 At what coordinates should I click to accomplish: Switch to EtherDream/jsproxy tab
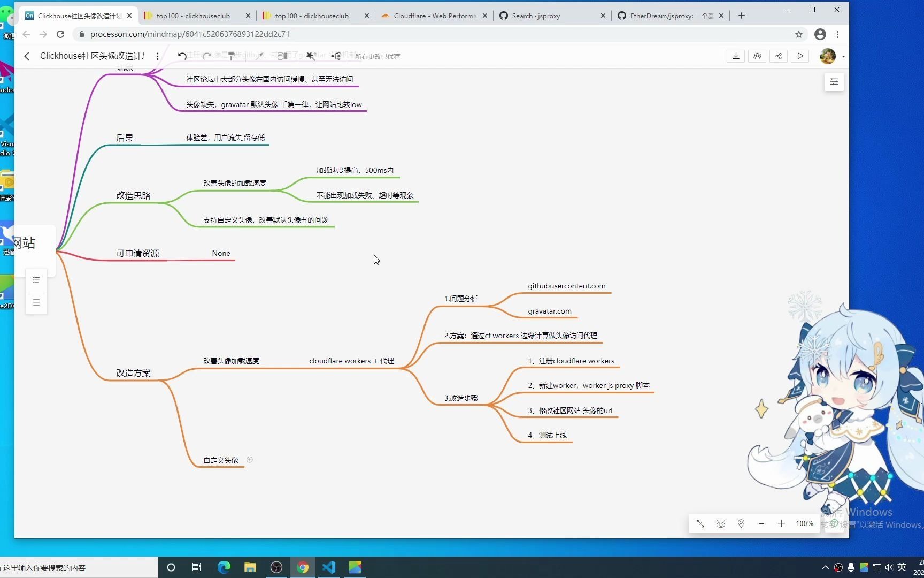[x=671, y=16]
